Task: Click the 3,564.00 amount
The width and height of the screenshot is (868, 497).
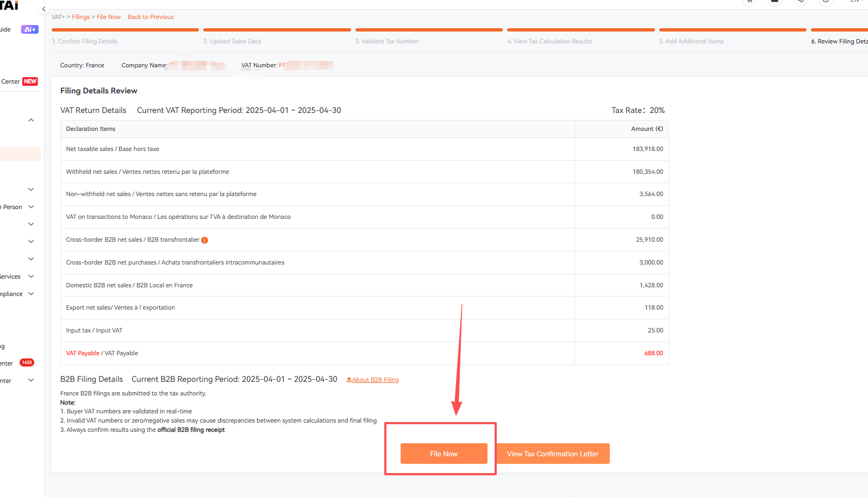Action: (x=651, y=194)
